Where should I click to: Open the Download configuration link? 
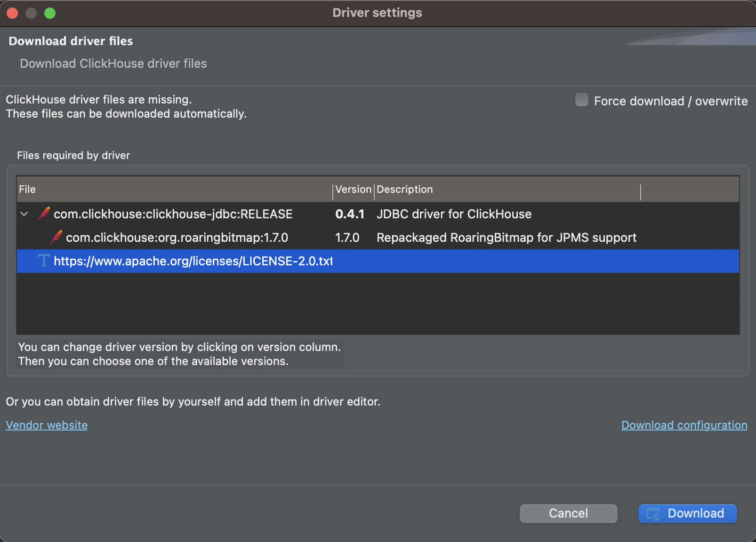point(684,425)
